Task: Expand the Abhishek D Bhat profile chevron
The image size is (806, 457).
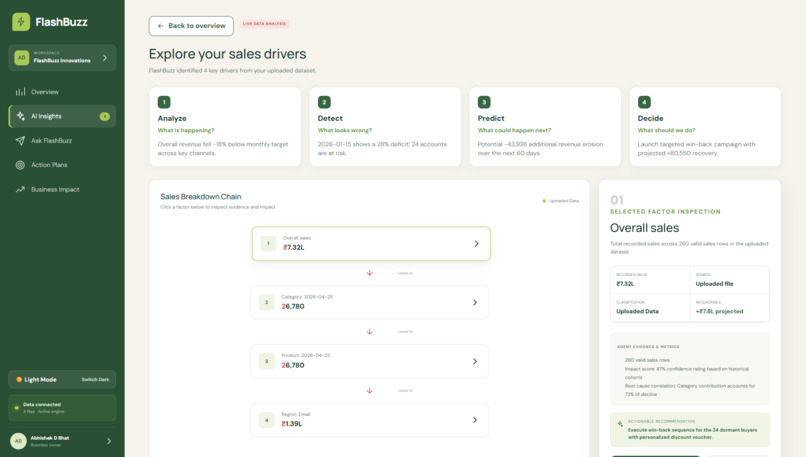Action: [109, 441]
